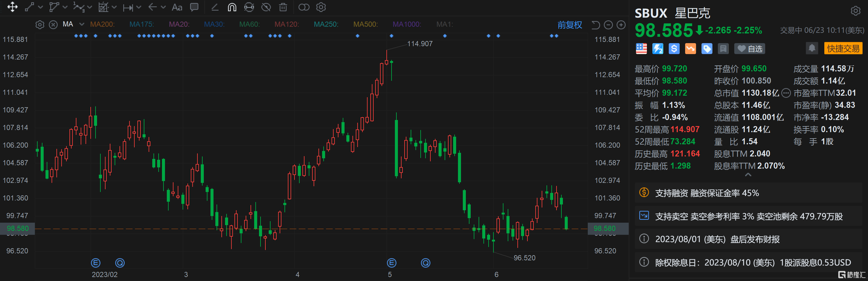Zoom out the chart
Screen dimensions: 868x281
(x=608, y=25)
